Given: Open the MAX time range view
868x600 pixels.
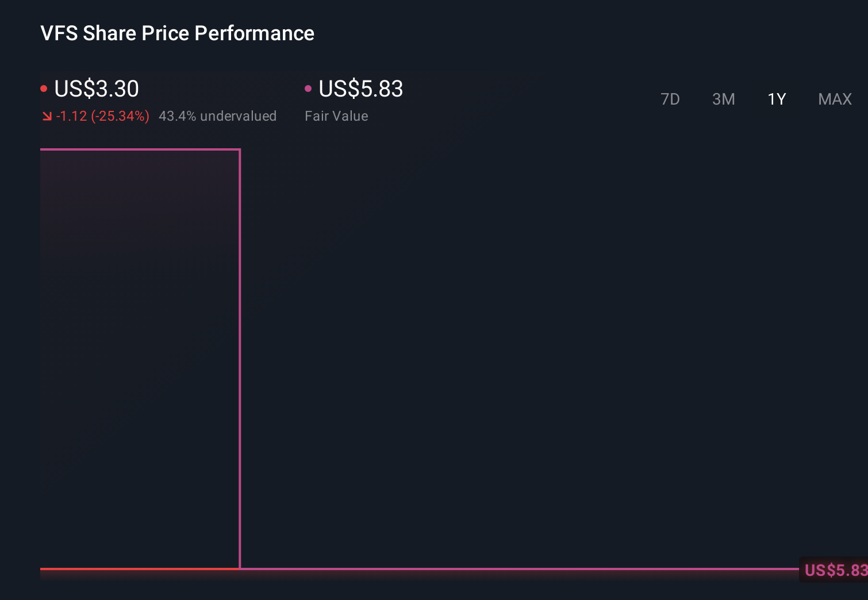Looking at the screenshot, I should coord(834,99).
